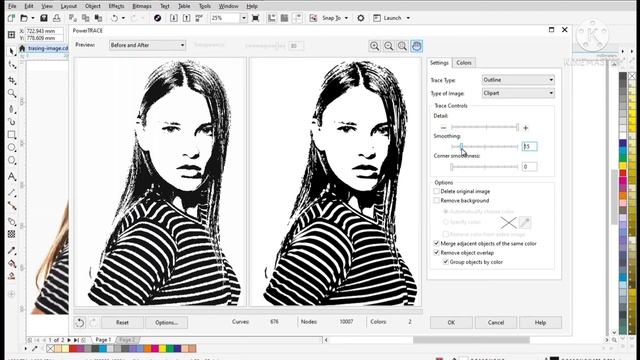Screen dimensions: 640x360
Task: Select the Freehand tool in the toolbox
Action: pyautogui.click(x=12, y=109)
